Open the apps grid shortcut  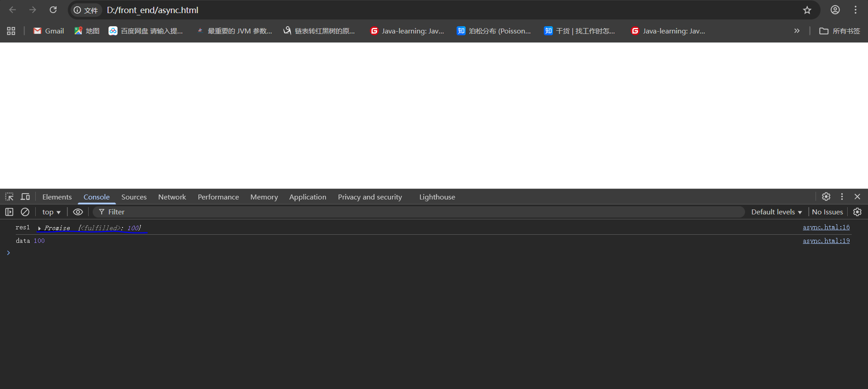(11, 31)
